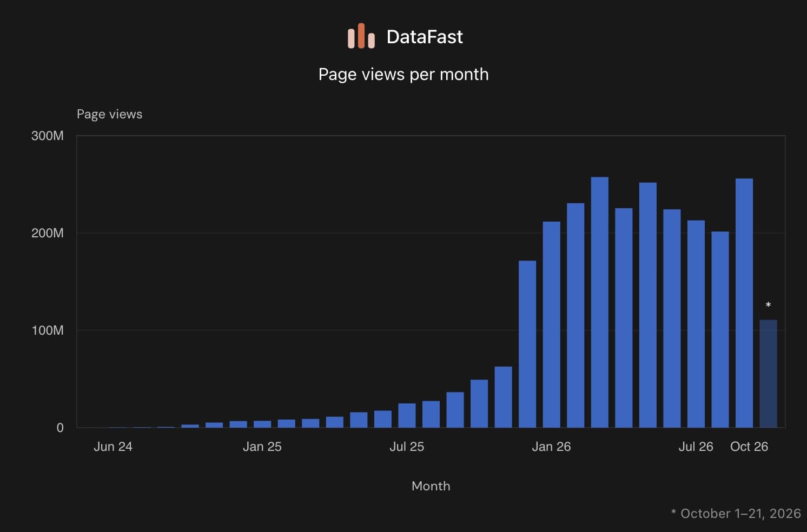
Task: Click the asterisk marker above the last bar
Action: tap(768, 305)
